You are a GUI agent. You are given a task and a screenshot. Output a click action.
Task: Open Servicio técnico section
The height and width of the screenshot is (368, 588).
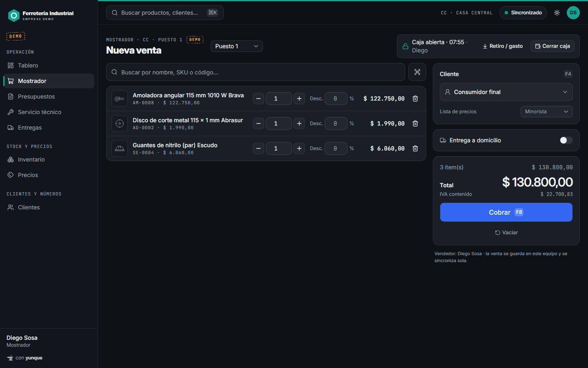coord(49,112)
